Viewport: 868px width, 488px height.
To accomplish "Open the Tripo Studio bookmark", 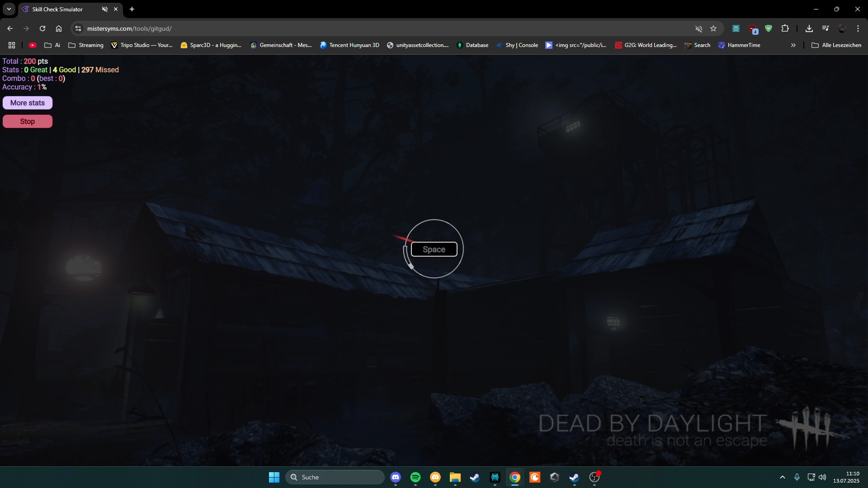I will (142, 45).
